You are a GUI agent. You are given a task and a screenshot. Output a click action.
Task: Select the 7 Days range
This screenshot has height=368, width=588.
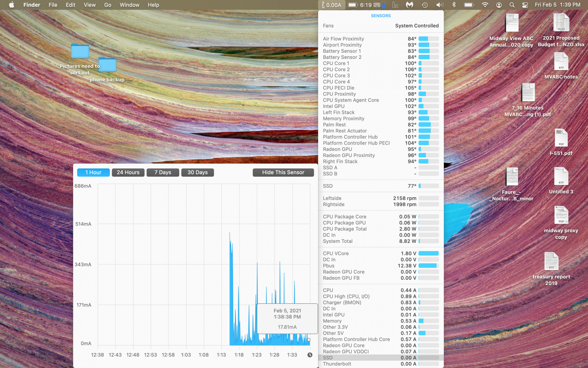pyautogui.click(x=163, y=172)
